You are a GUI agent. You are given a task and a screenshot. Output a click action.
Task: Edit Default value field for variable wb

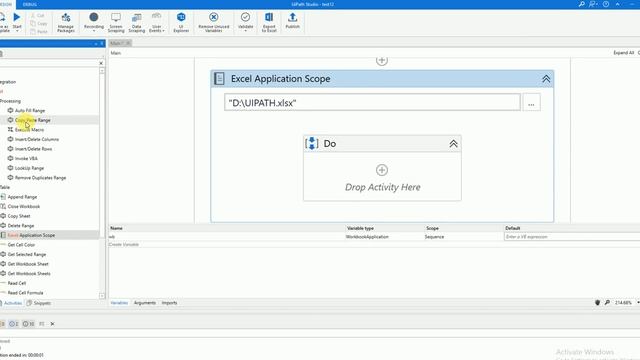pos(571,237)
